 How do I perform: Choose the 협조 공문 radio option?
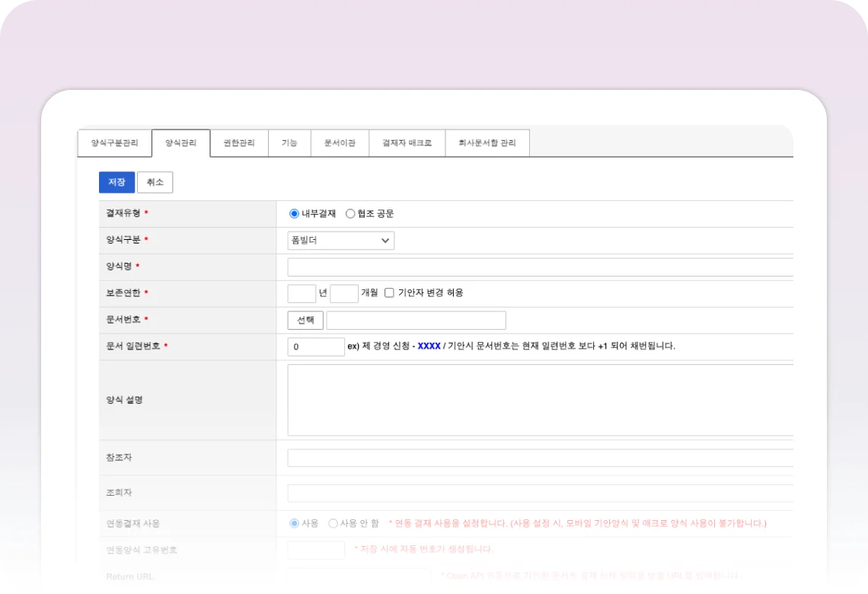click(x=350, y=214)
